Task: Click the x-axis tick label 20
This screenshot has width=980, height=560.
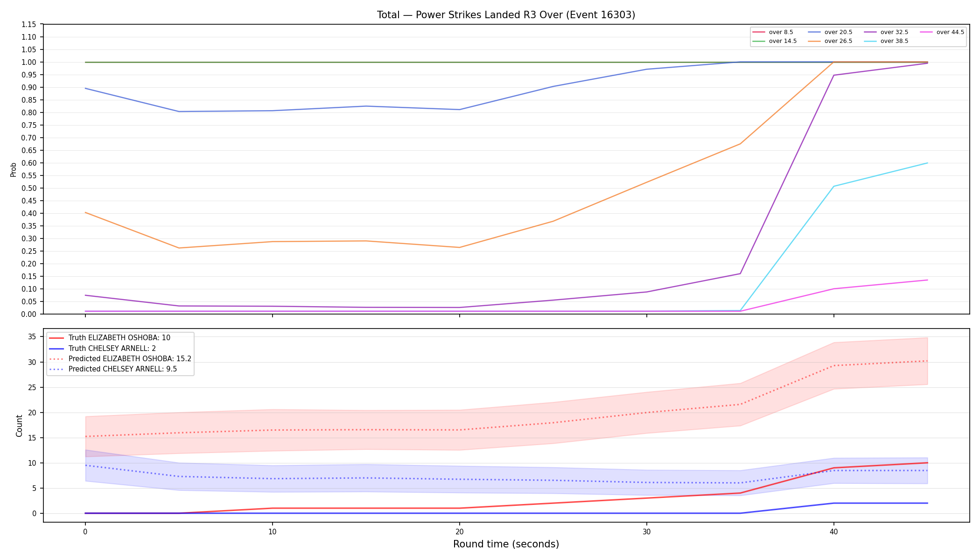Action: (x=459, y=531)
